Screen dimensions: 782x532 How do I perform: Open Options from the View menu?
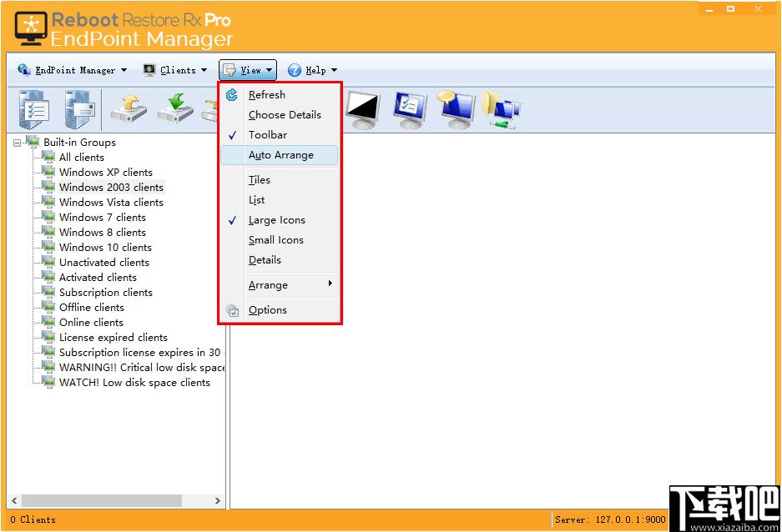point(280,310)
